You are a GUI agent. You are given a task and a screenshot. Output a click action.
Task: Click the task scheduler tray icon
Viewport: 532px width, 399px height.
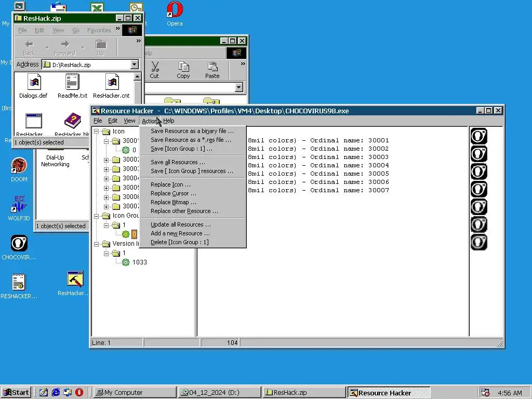pyautogui.click(x=485, y=393)
